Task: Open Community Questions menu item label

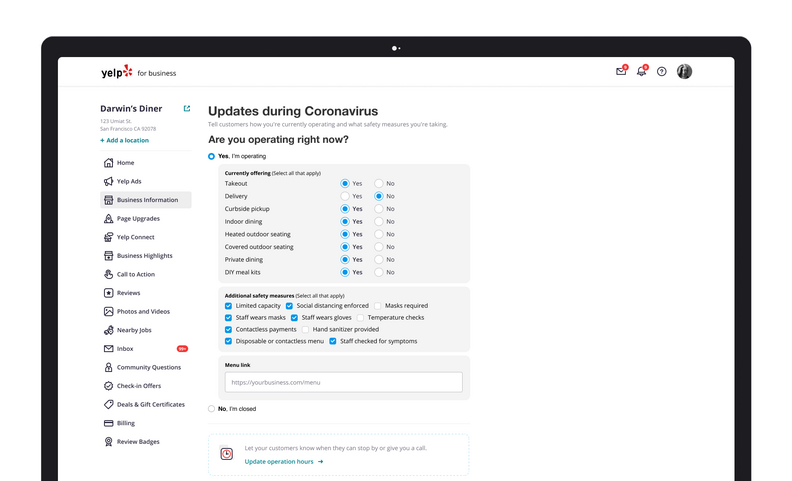Action: (x=148, y=367)
